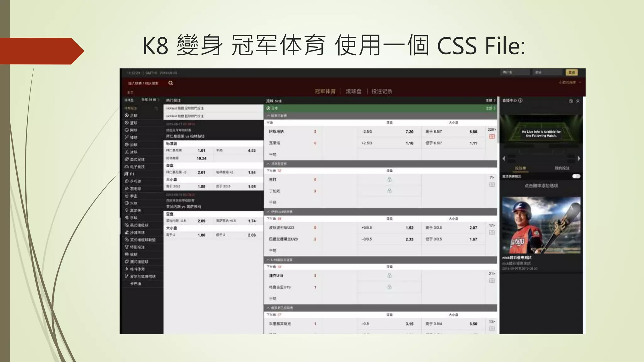Screen dimensions: 644x362
Task: Click right arrow in live center carousel
Action: (x=579, y=159)
